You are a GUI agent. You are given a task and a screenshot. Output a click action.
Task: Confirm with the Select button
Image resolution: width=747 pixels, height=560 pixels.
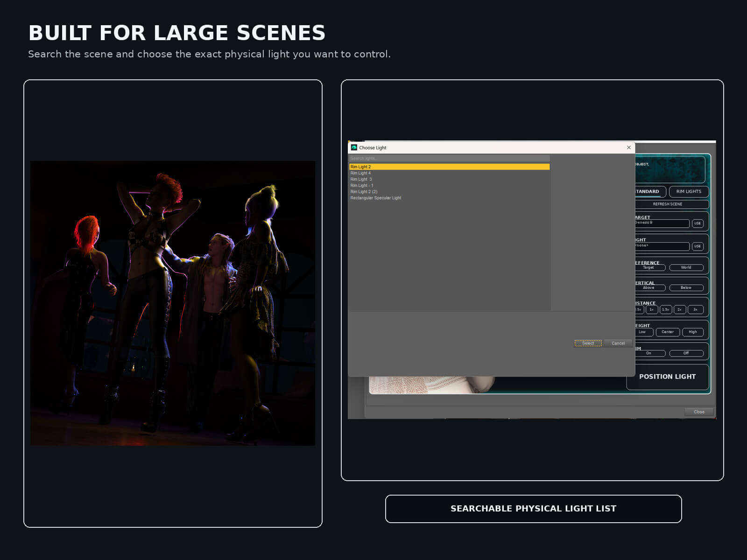click(x=588, y=343)
